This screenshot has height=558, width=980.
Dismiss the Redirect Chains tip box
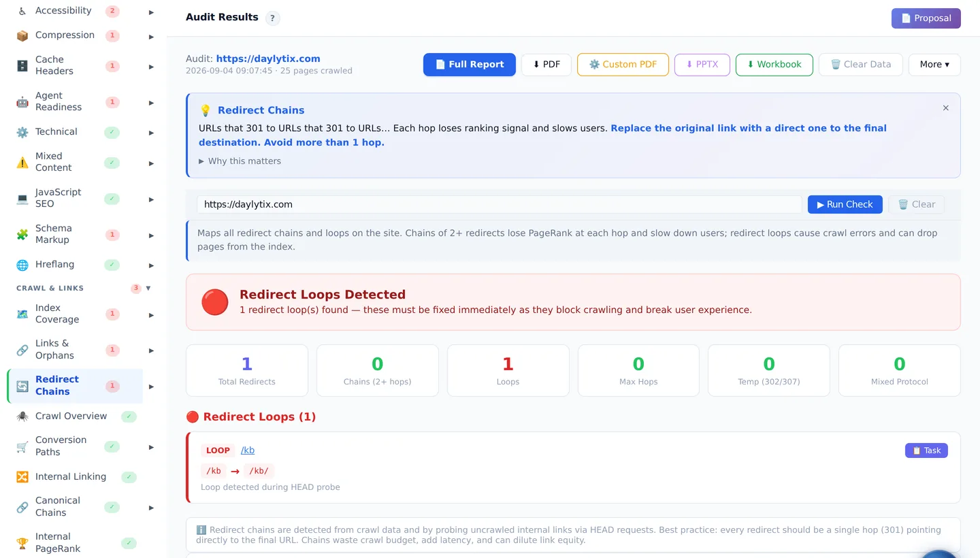(945, 108)
